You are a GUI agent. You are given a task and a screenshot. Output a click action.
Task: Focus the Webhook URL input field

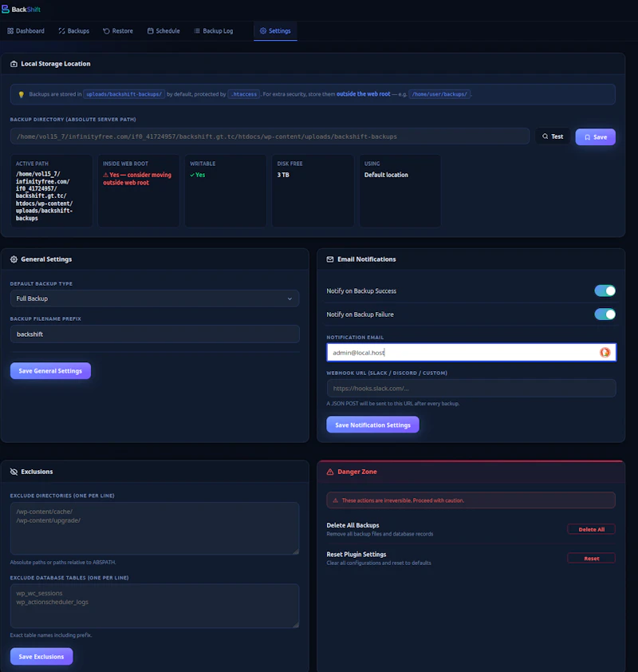(x=471, y=389)
